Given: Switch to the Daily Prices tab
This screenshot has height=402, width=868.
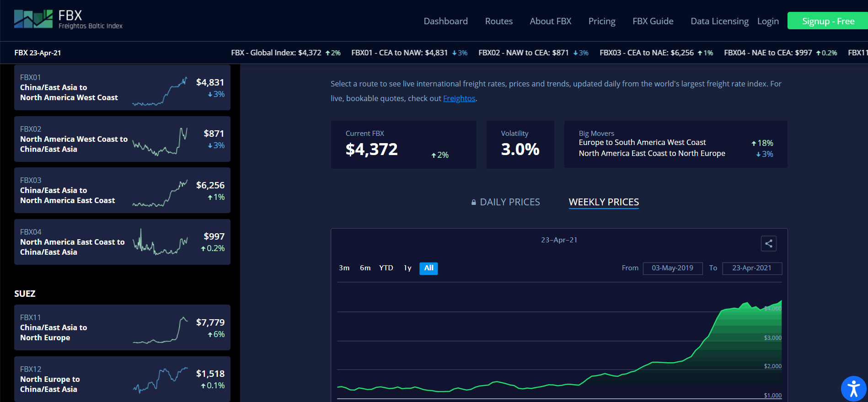Looking at the screenshot, I should 509,202.
